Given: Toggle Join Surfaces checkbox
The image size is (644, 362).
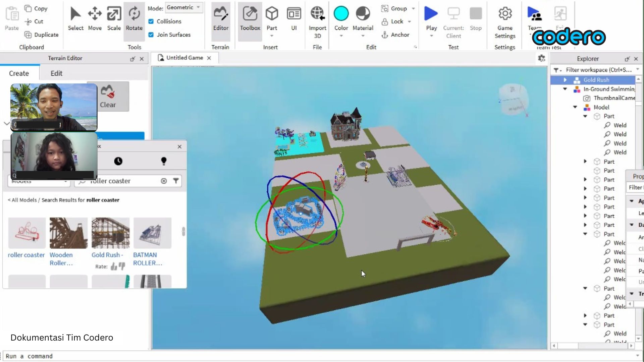Looking at the screenshot, I should pyautogui.click(x=151, y=35).
